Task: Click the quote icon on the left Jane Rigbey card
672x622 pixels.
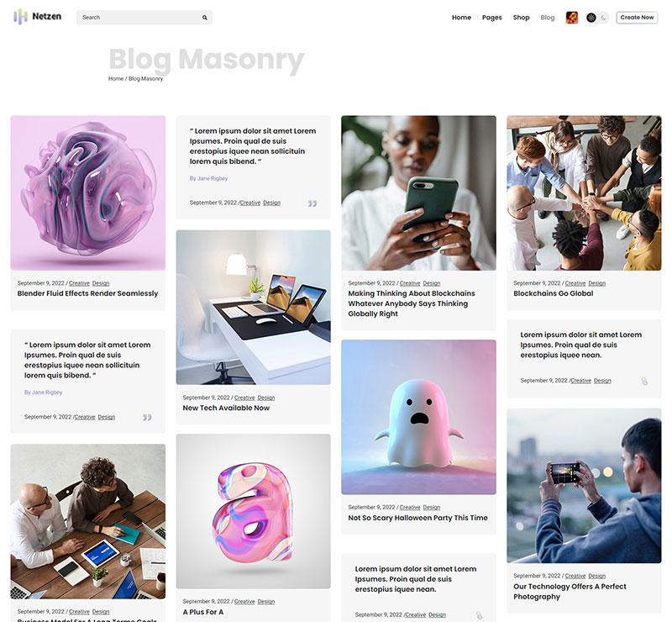Action: [x=147, y=417]
